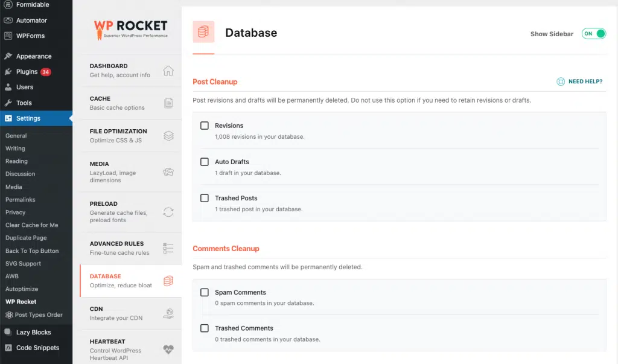Image resolution: width=618 pixels, height=364 pixels.
Task: Go to Writing settings
Action: [x=15, y=148]
